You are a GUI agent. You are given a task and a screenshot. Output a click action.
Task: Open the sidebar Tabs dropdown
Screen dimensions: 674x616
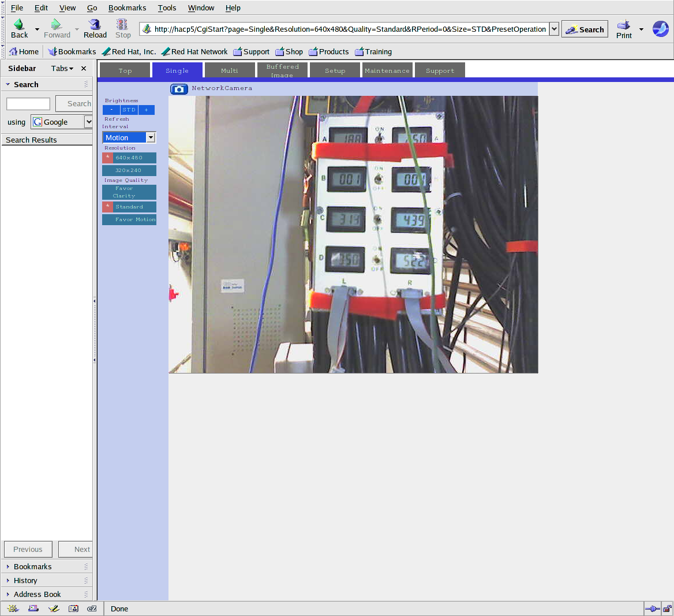click(62, 68)
